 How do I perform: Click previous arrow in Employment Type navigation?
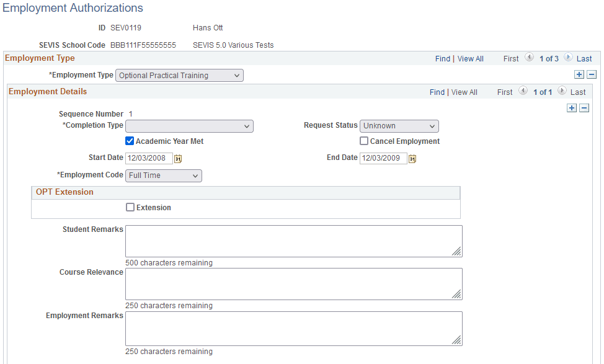(x=529, y=57)
